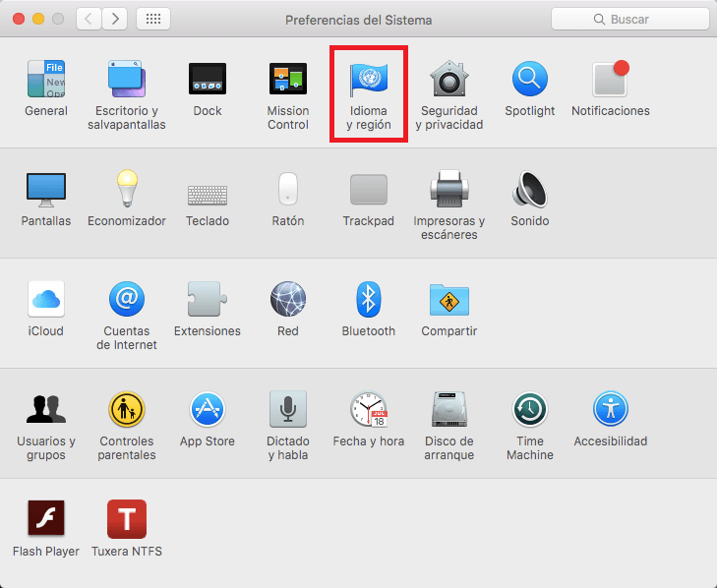Open the Time Machine preferences icon
The width and height of the screenshot is (717, 588).
click(x=529, y=409)
